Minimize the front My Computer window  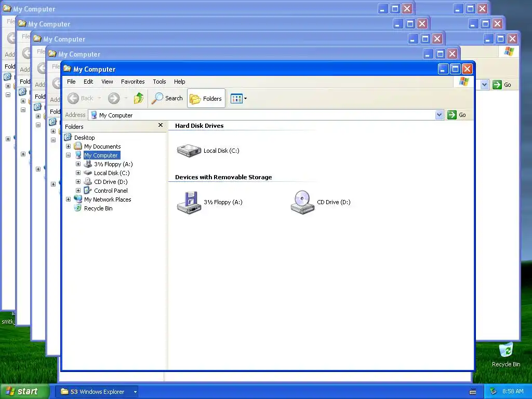443,69
